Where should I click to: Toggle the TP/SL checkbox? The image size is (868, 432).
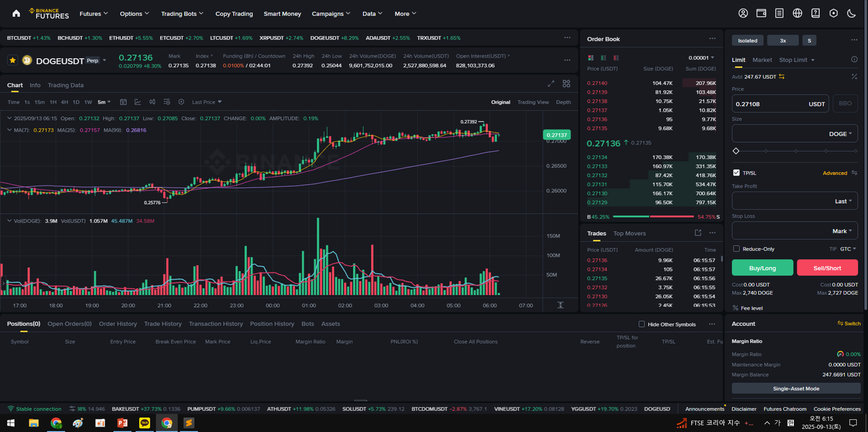[736, 173]
